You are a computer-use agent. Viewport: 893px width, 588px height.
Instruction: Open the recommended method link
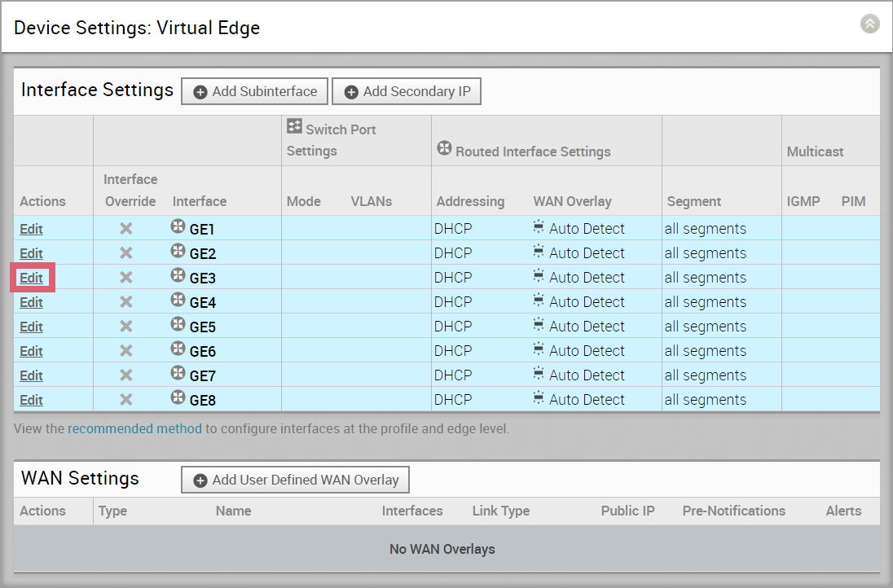134,428
